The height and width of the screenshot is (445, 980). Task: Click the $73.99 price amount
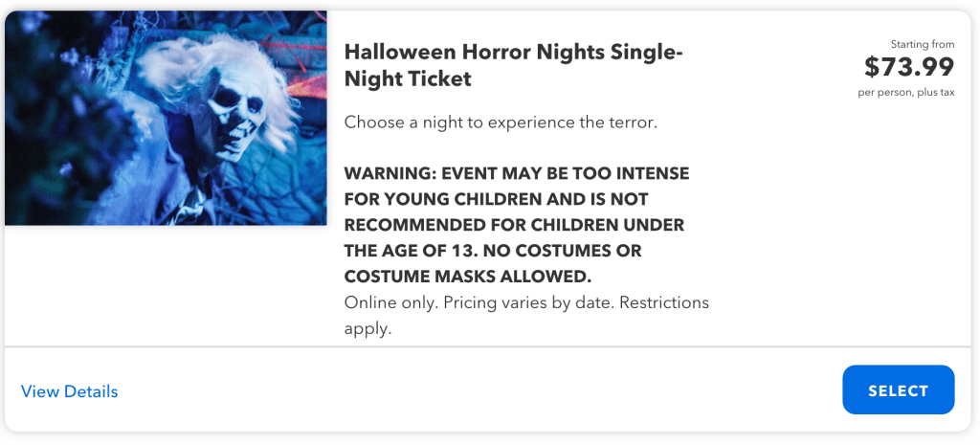(x=908, y=67)
